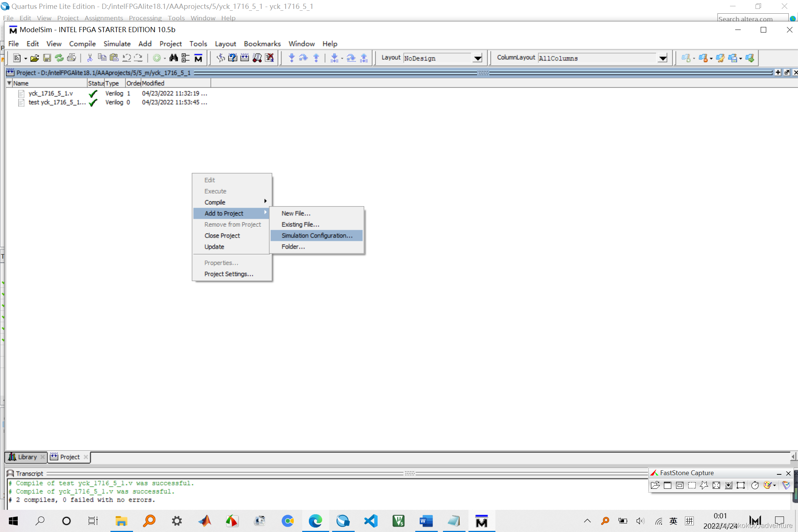Click the Redo toolbar icon

coord(139,58)
